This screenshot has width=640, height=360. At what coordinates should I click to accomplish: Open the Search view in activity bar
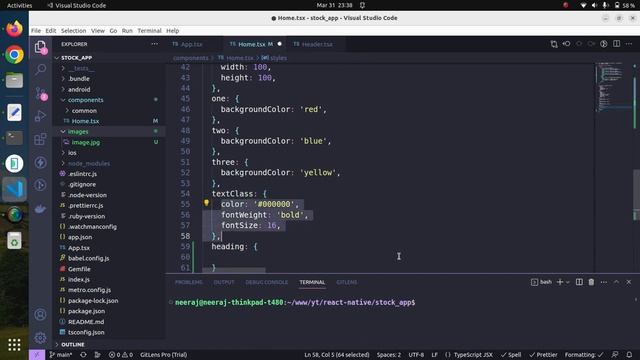pos(40,70)
